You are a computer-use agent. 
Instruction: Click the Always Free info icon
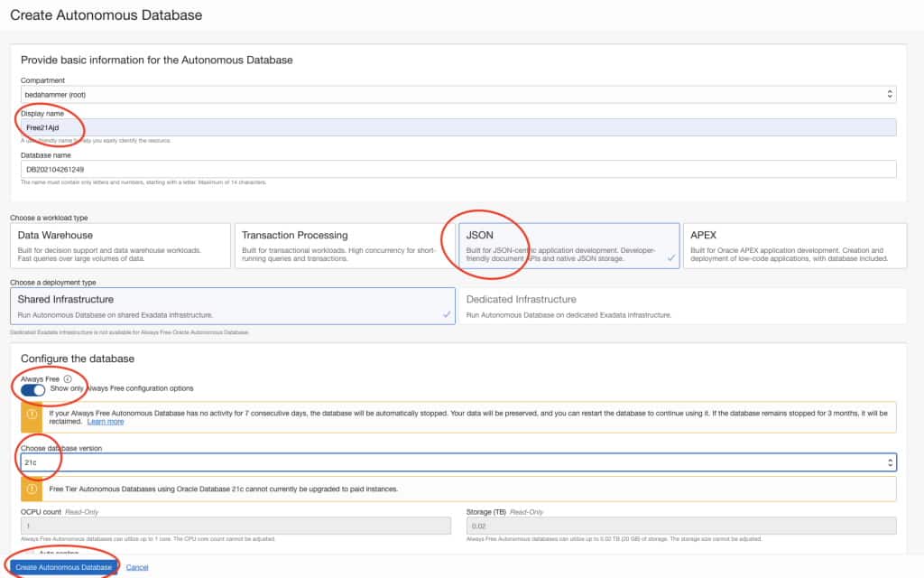[68, 378]
